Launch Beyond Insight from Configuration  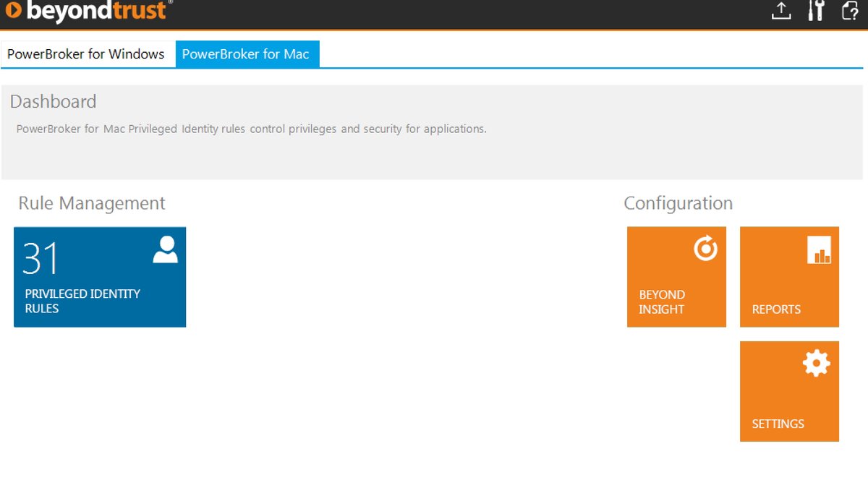point(676,276)
